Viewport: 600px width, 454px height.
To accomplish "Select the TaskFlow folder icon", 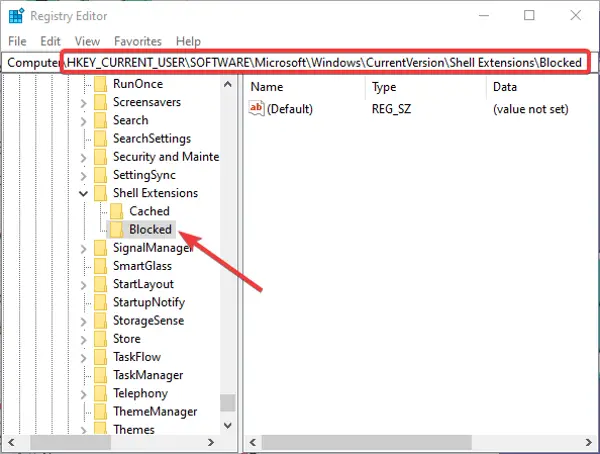I will click(101, 357).
